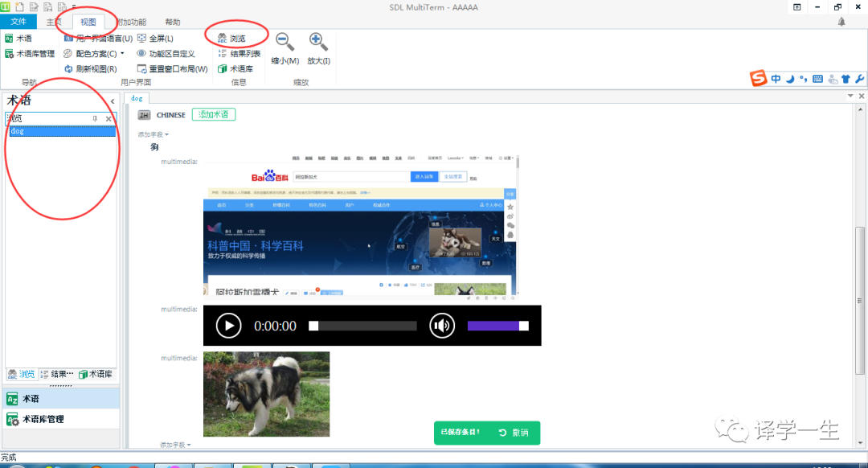Screen dimensions: 868x468
Task: Open 功能区自定义 ribbon customization
Action: pyautogui.click(x=166, y=54)
